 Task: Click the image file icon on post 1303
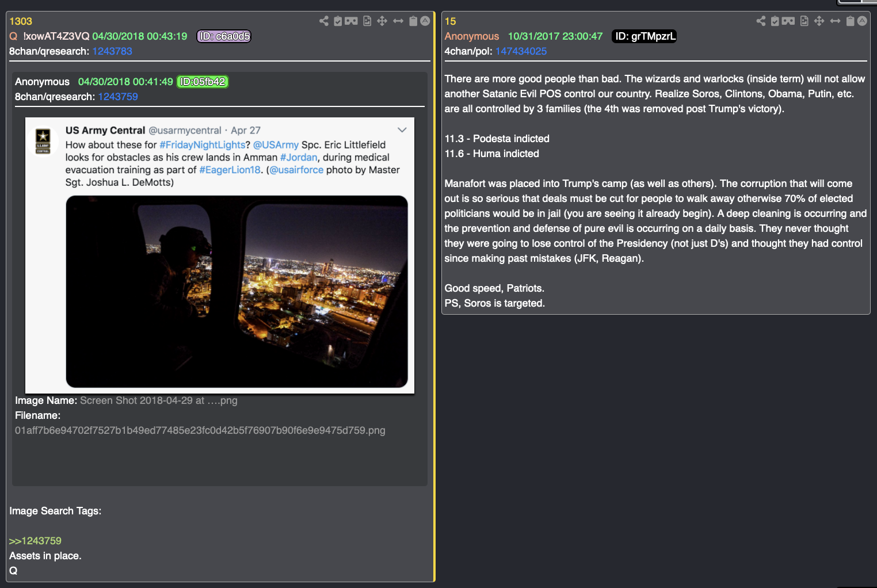click(367, 21)
